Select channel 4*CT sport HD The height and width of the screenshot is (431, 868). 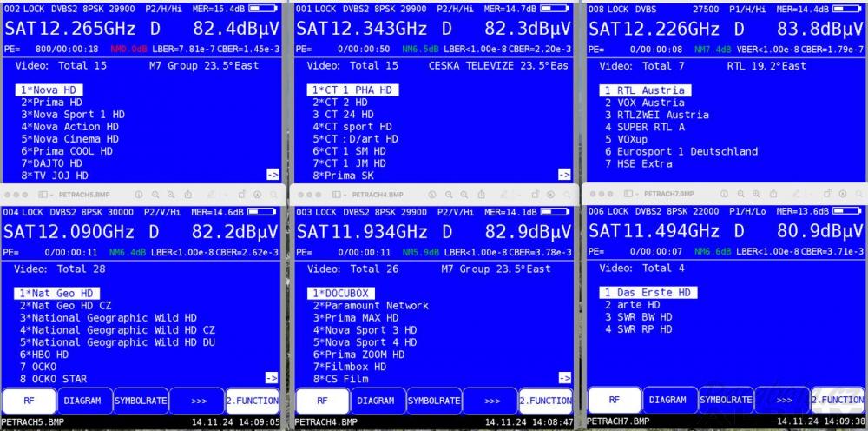tap(352, 127)
